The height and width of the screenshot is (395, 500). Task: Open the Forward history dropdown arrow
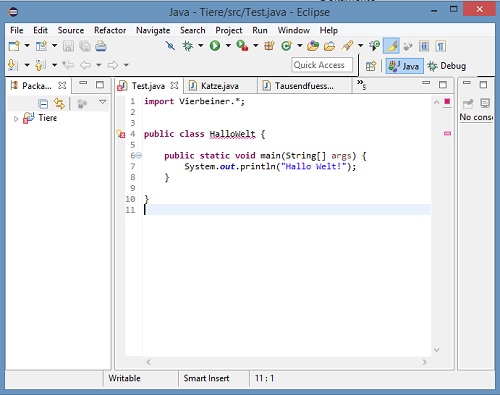[x=126, y=65]
